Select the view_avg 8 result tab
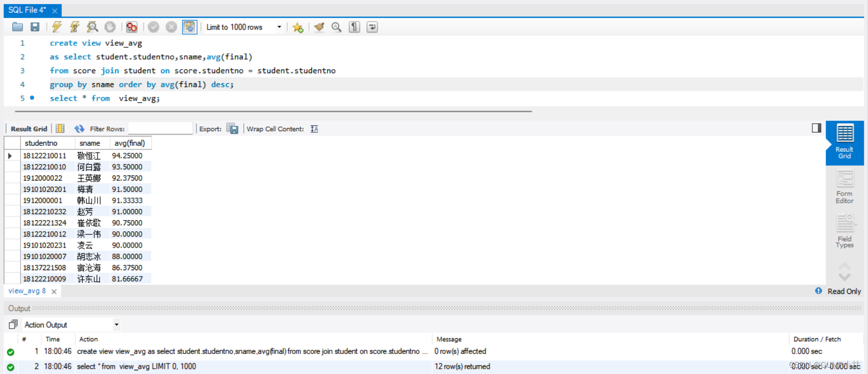868x374 pixels. tap(27, 291)
